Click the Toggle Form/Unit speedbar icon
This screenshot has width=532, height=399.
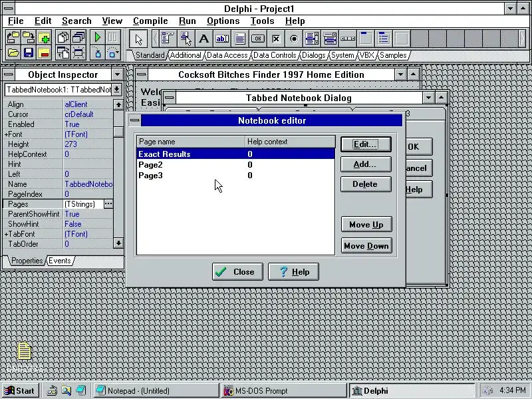pyautogui.click(x=63, y=53)
